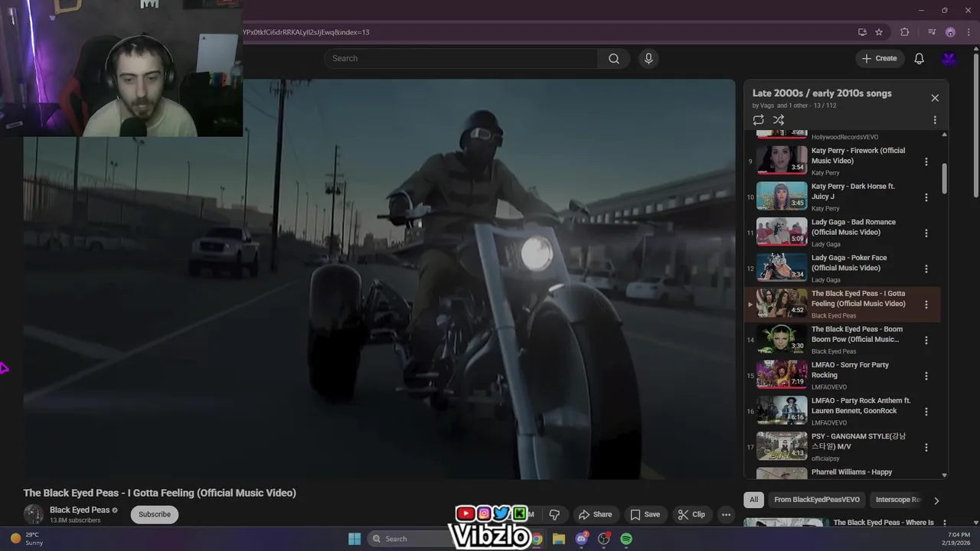Open options for Lady Gaga - Poker Face

926,269
